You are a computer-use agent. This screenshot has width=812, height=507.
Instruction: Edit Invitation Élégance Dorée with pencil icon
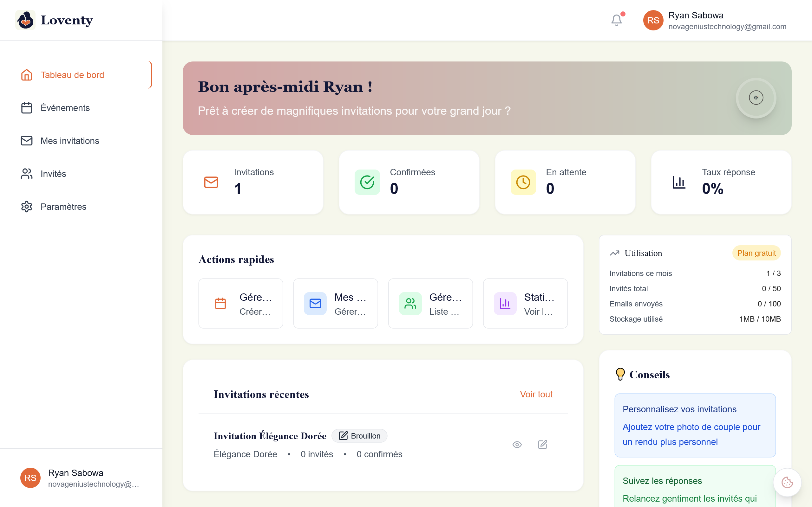[543, 445]
